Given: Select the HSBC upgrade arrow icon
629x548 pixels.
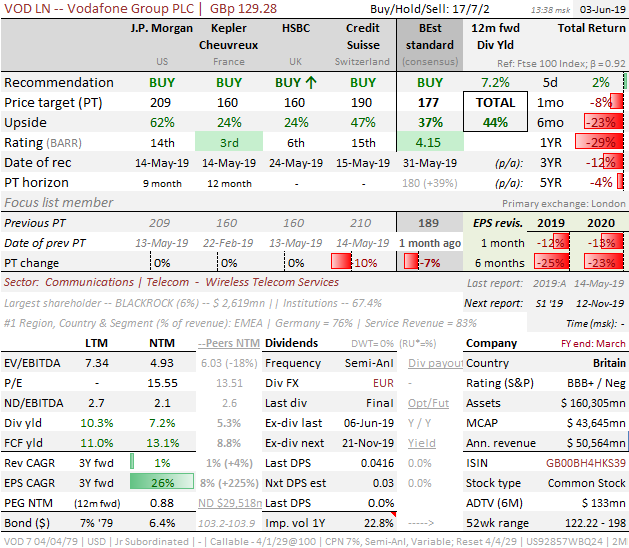Looking at the screenshot, I should [311, 83].
